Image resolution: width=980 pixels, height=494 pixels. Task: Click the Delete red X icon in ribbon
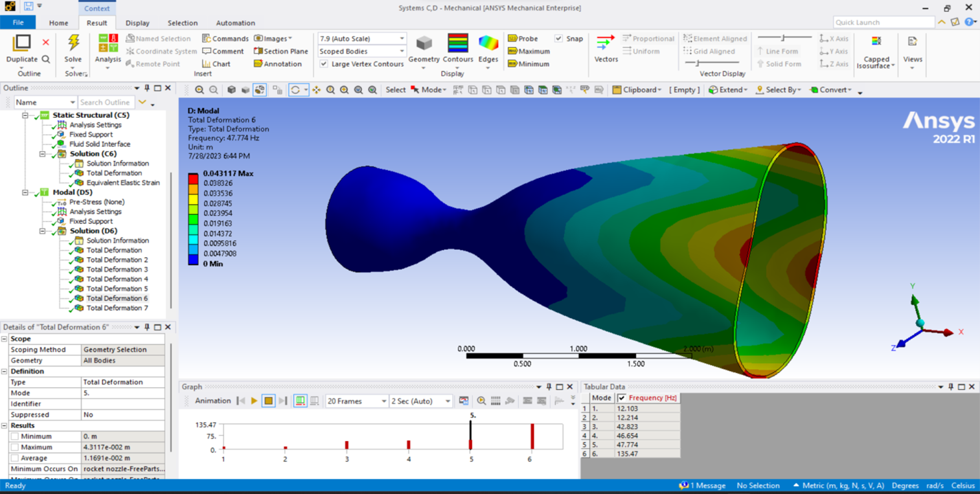45,42
